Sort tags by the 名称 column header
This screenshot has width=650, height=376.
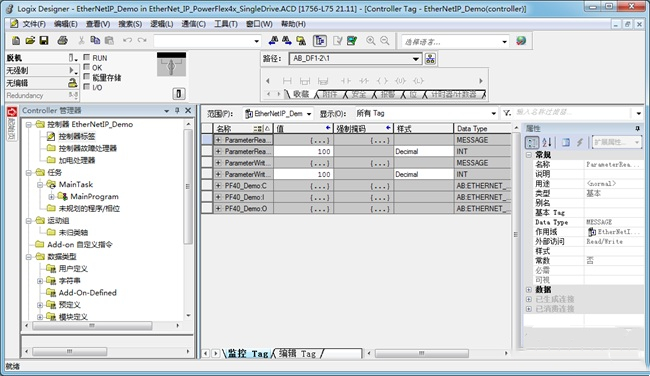coord(243,129)
